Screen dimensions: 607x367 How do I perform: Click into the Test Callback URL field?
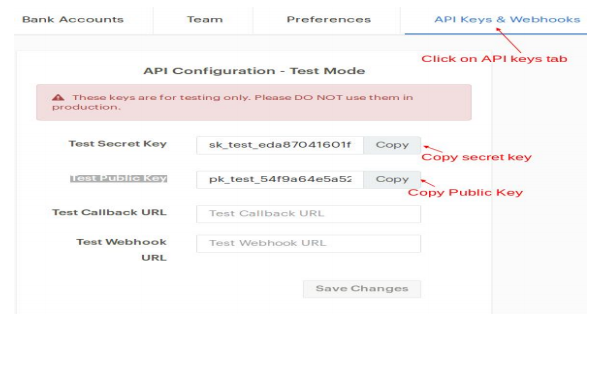pos(309,214)
